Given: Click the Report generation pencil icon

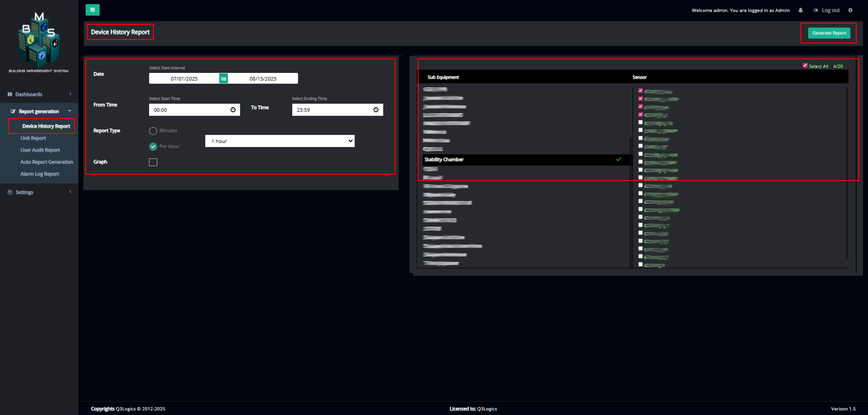Looking at the screenshot, I should (14, 111).
